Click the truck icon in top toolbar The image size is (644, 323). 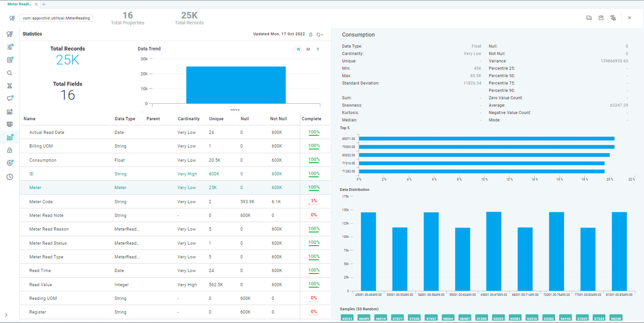[x=589, y=18]
